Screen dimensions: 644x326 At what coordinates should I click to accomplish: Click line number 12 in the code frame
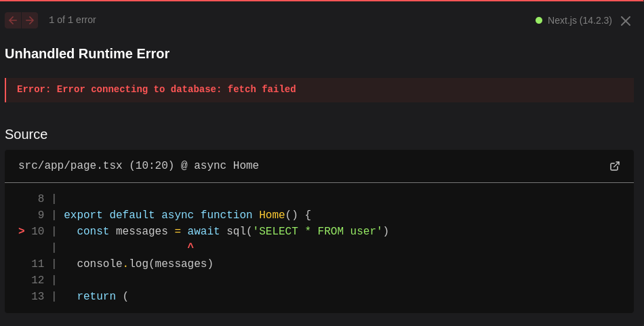[x=38, y=280]
